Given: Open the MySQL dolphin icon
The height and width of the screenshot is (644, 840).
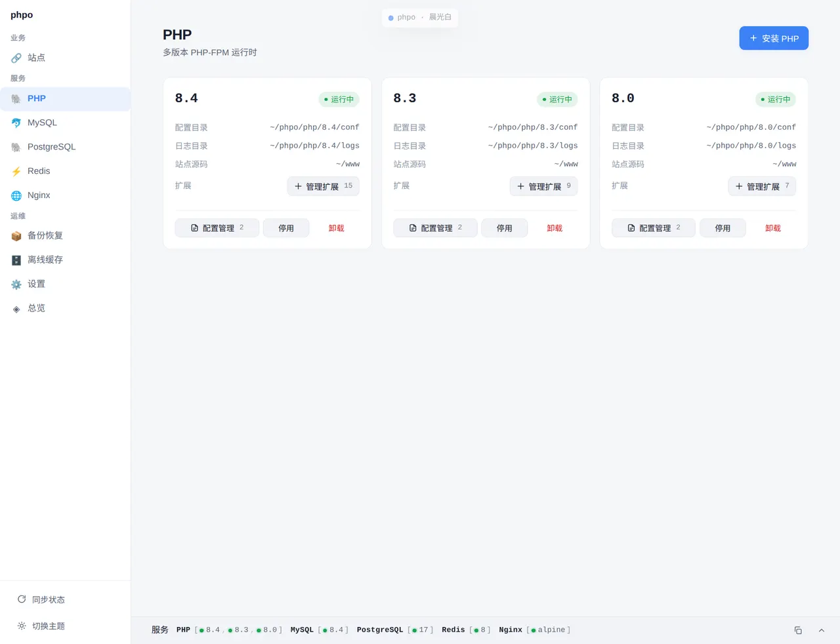Looking at the screenshot, I should pyautogui.click(x=16, y=123).
